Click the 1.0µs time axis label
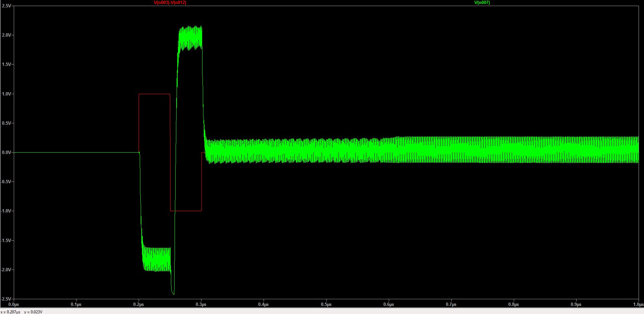 (x=638, y=305)
